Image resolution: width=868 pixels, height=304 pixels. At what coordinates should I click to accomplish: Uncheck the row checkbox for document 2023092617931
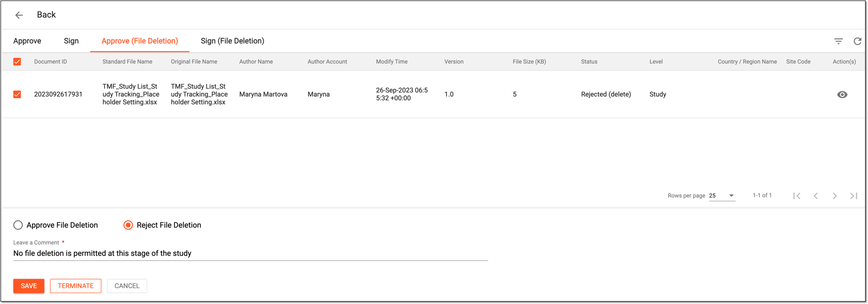17,94
